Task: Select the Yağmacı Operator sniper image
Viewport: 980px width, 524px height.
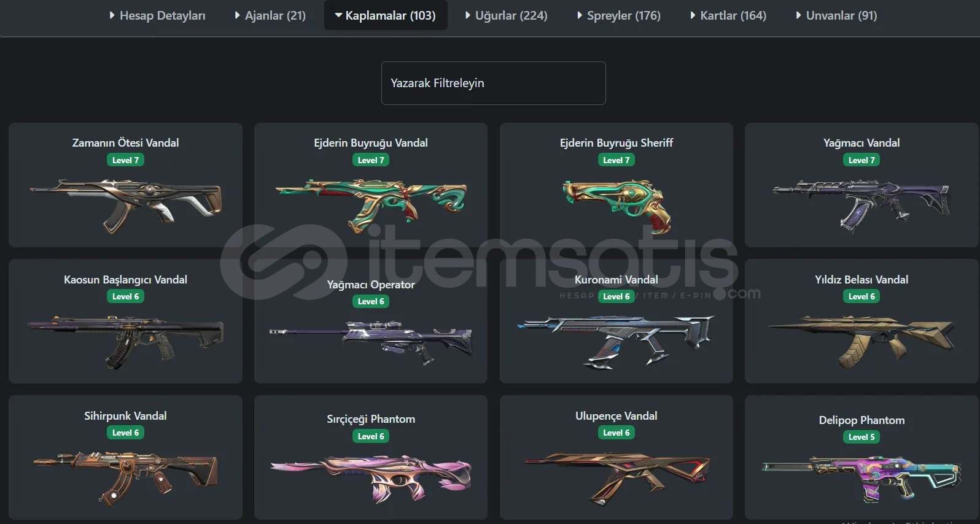Action: (x=371, y=342)
